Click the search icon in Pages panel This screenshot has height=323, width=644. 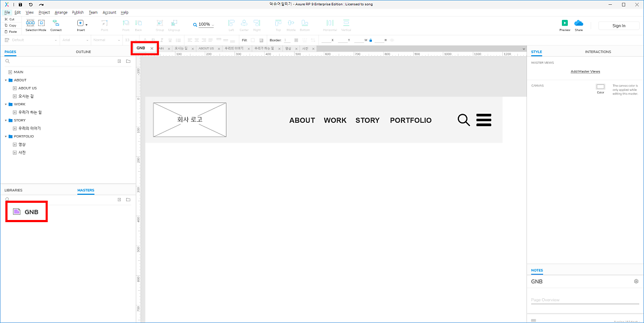pos(8,61)
